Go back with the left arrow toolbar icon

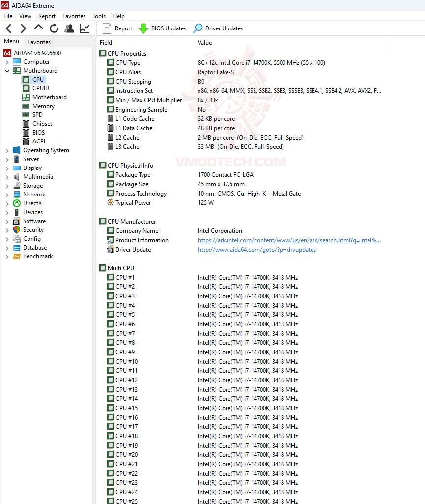[x=9, y=28]
